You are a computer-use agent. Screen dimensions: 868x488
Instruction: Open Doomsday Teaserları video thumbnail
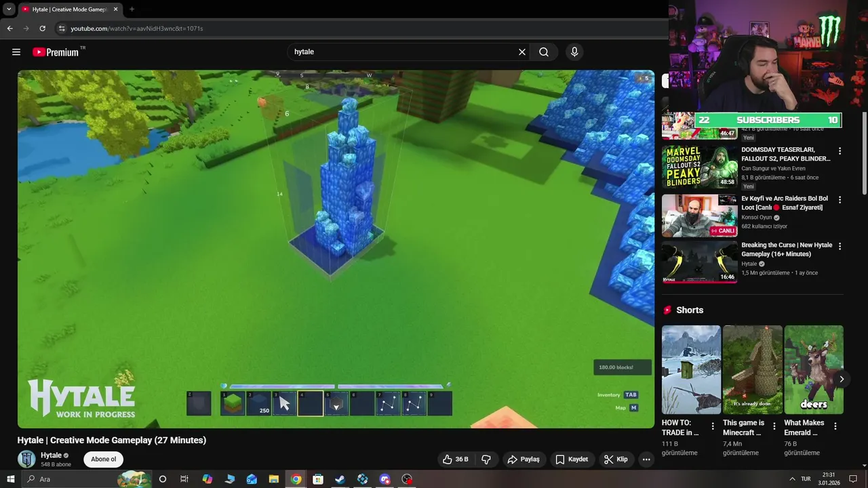click(699, 167)
